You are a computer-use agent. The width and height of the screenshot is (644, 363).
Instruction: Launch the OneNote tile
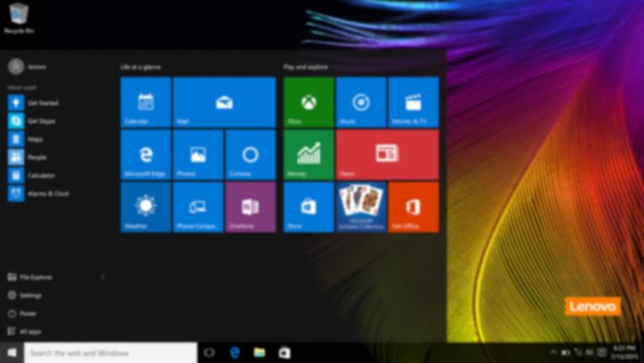click(x=251, y=207)
